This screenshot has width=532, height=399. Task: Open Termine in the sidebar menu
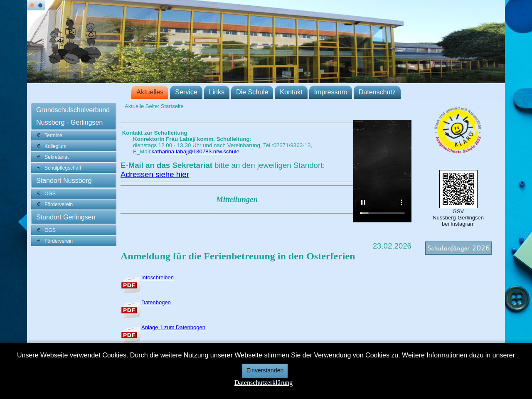coord(53,135)
